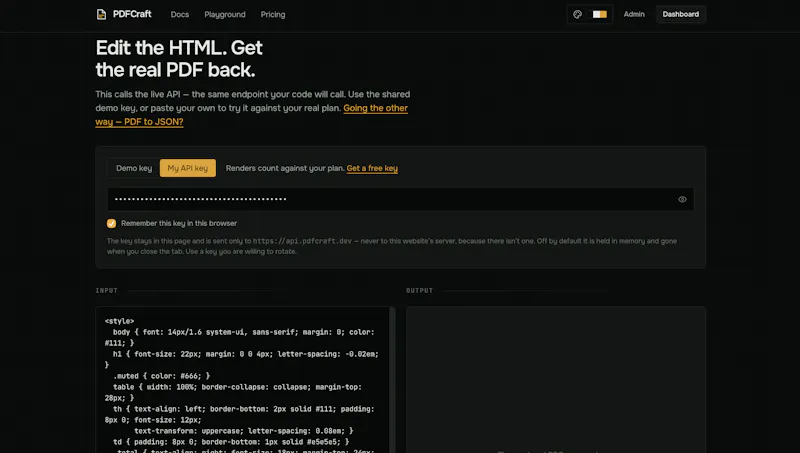Screen dimensions: 800x453
Task: Switch to the Demo key tab
Action: 134,168
